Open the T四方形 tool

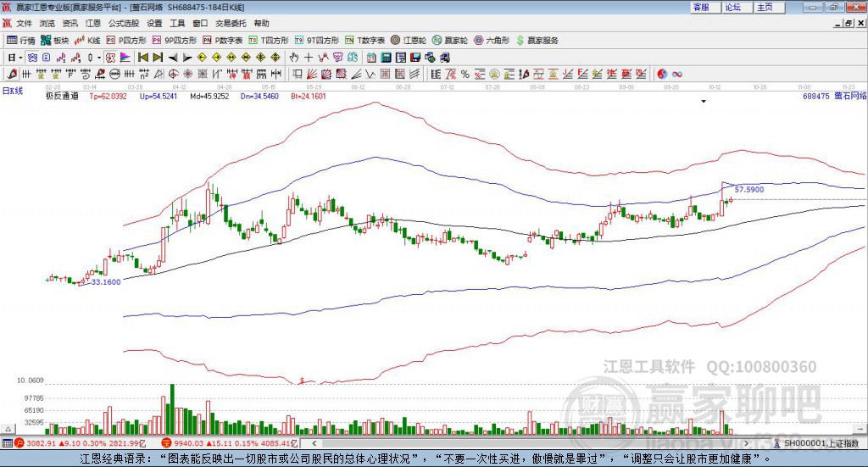pyautogui.click(x=269, y=41)
